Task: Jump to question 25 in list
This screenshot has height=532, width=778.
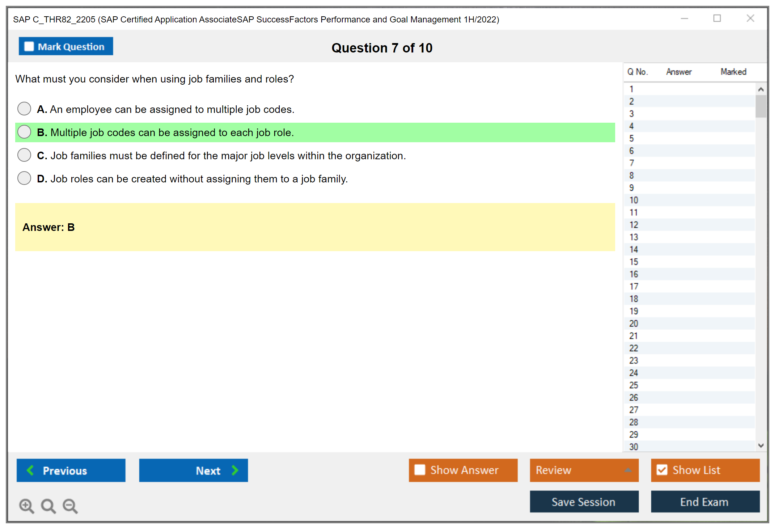Action: (x=634, y=385)
